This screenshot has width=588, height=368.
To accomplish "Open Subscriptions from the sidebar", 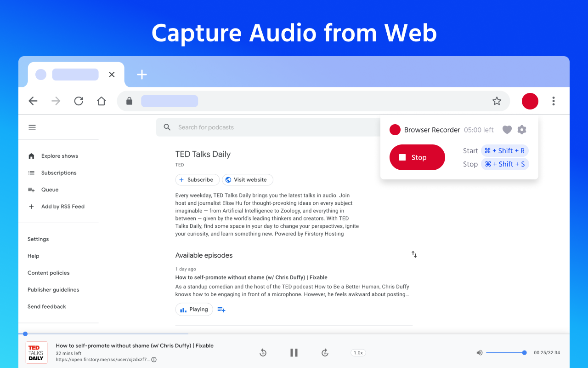I will [58, 172].
